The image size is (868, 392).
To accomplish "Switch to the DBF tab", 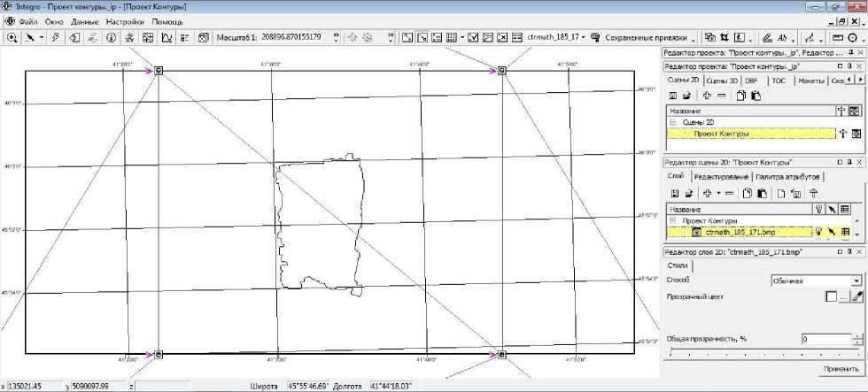I will [752, 81].
